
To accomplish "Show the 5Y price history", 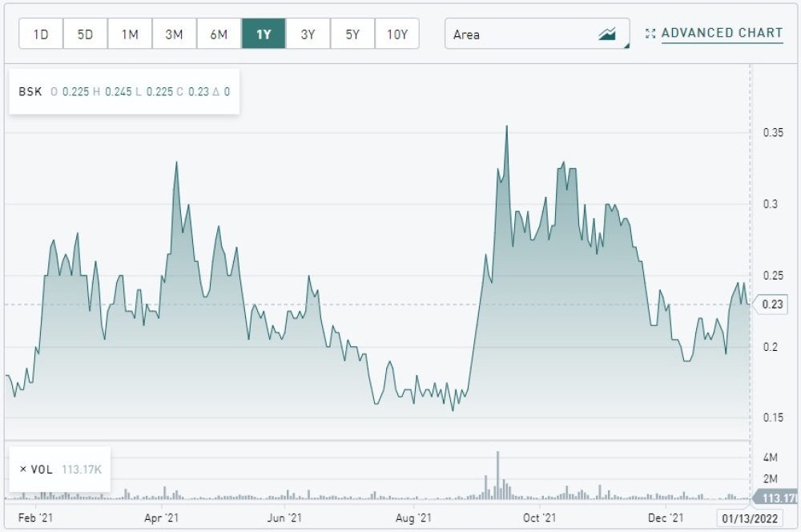I will [x=352, y=34].
